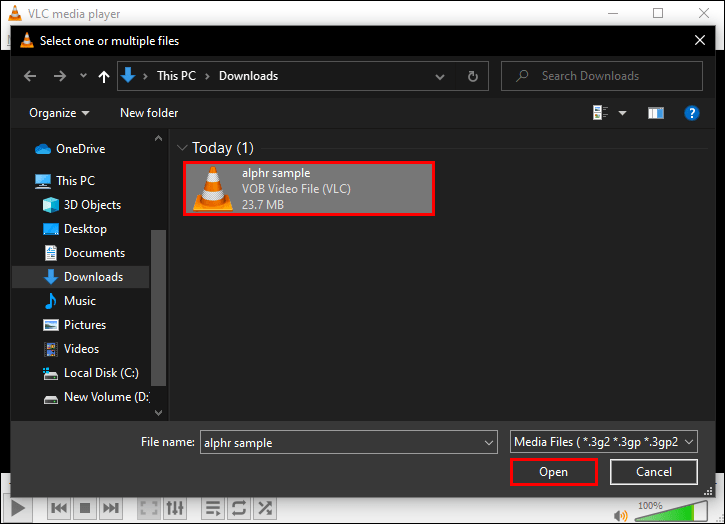This screenshot has height=524, width=725.
Task: Click Next media in VLC controls
Action: [x=111, y=508]
